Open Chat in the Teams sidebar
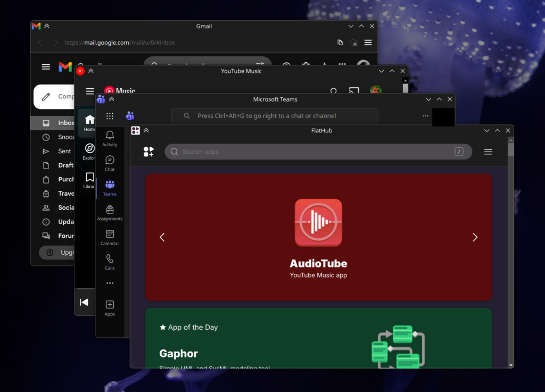The image size is (545, 392). (x=110, y=163)
